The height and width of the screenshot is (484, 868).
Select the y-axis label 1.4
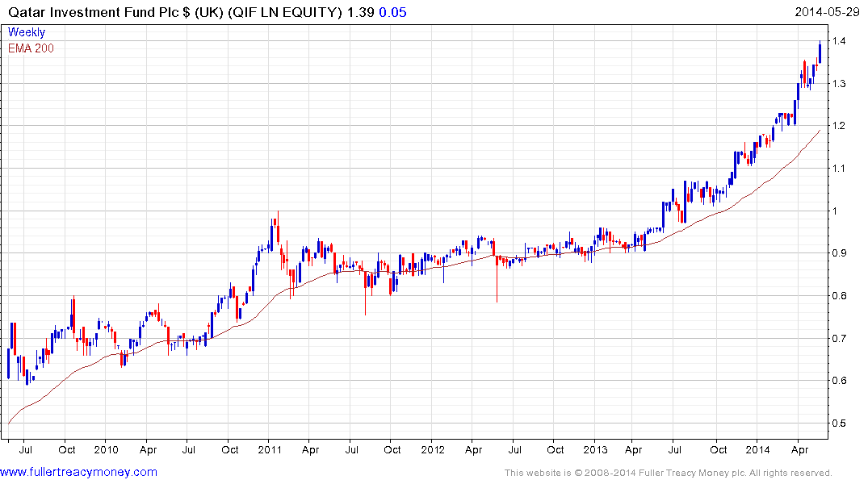tap(838, 41)
